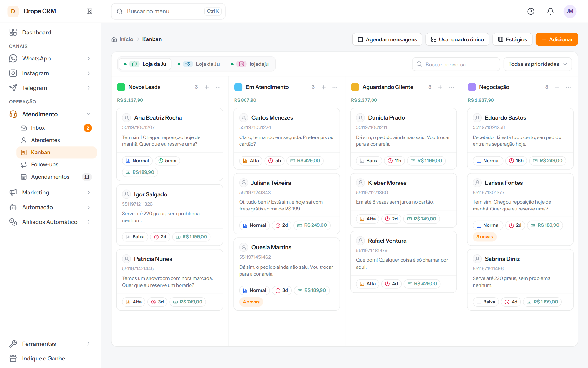The width and height of the screenshot is (588, 368).
Task: Select the WhatsApp Loja da Ju tab
Action: point(145,64)
